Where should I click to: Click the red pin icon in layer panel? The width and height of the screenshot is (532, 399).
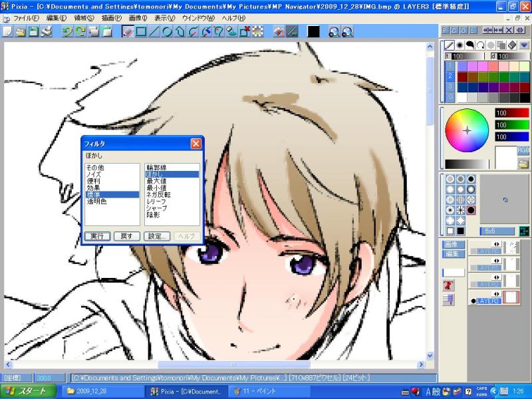(448, 286)
